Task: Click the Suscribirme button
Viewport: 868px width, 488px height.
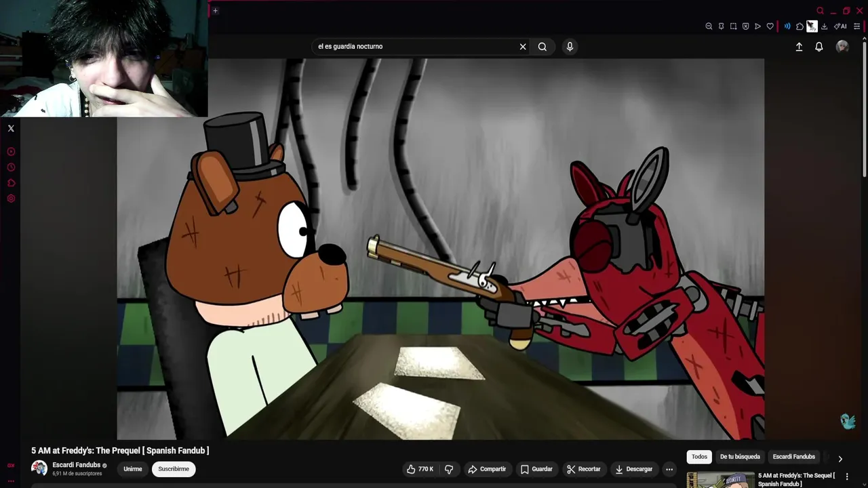Action: pos(174,469)
